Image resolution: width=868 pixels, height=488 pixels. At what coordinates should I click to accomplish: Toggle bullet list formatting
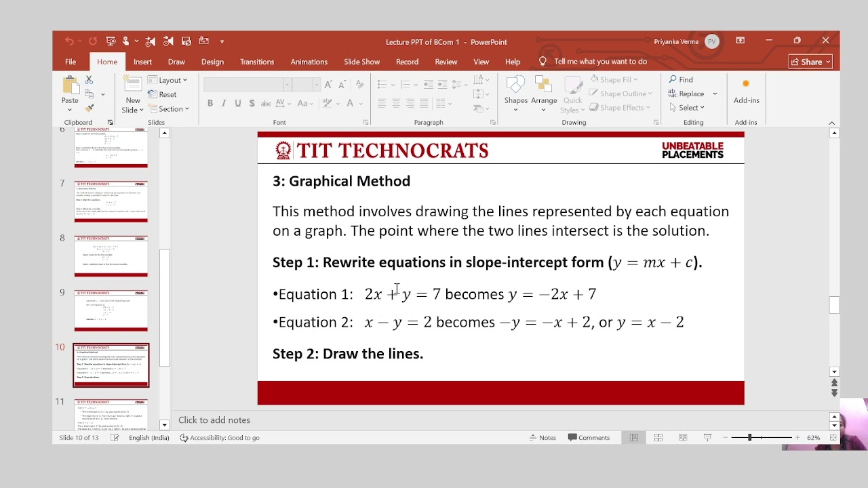click(x=382, y=85)
